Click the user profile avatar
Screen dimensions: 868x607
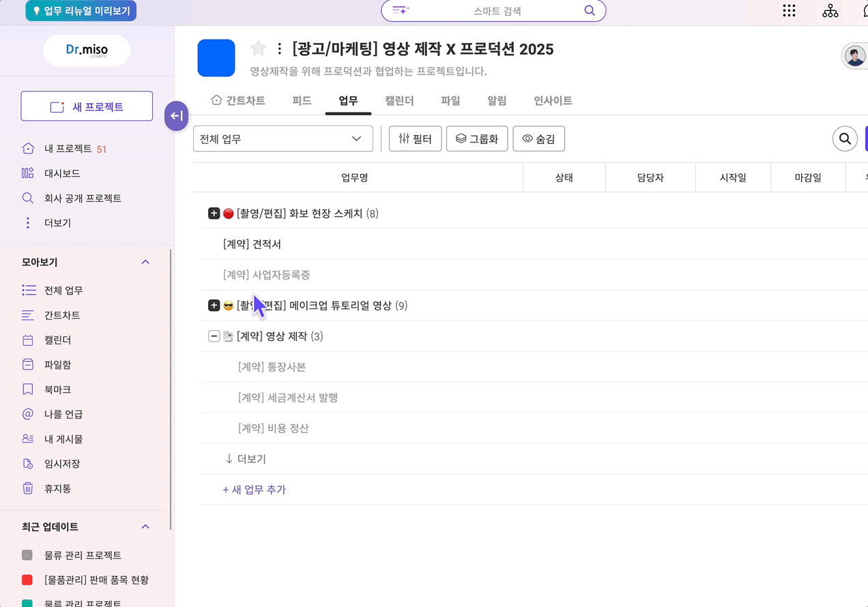855,56
